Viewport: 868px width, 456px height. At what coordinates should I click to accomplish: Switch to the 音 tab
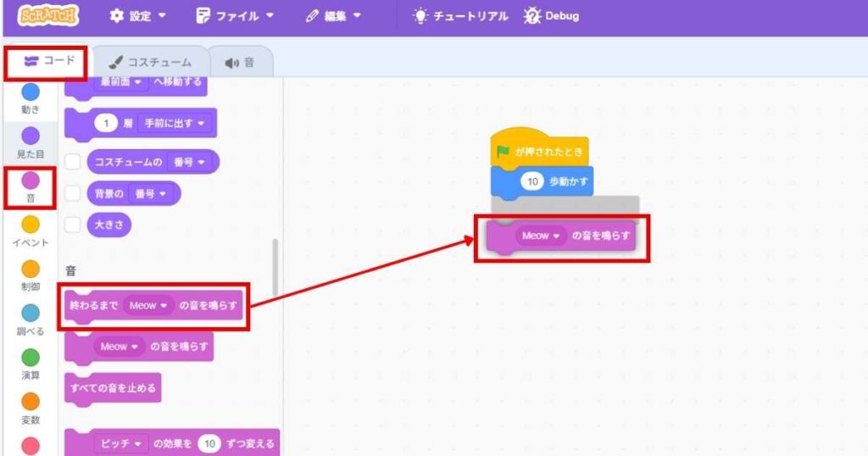pos(240,63)
